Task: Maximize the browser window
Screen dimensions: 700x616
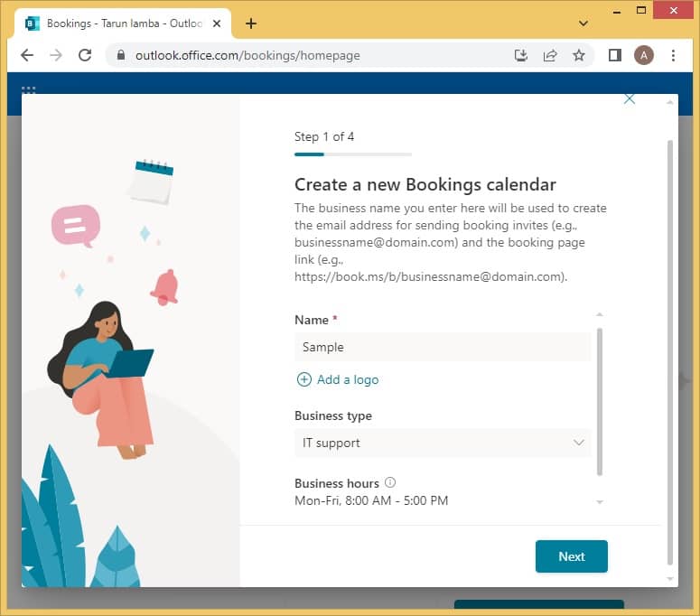Action: 641,10
